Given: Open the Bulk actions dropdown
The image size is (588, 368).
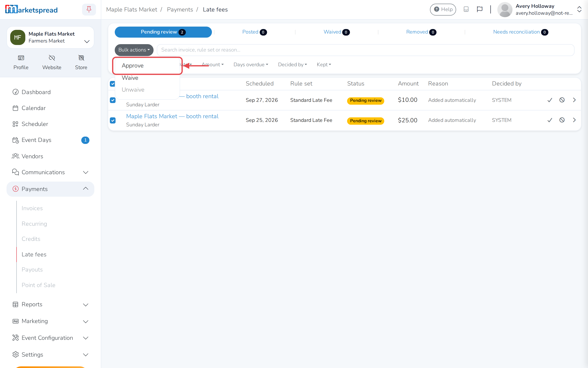Looking at the screenshot, I should click(x=134, y=50).
